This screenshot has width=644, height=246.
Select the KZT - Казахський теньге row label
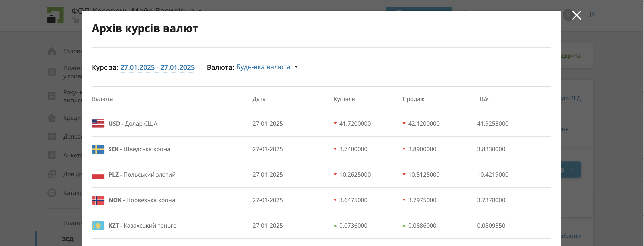142,225
